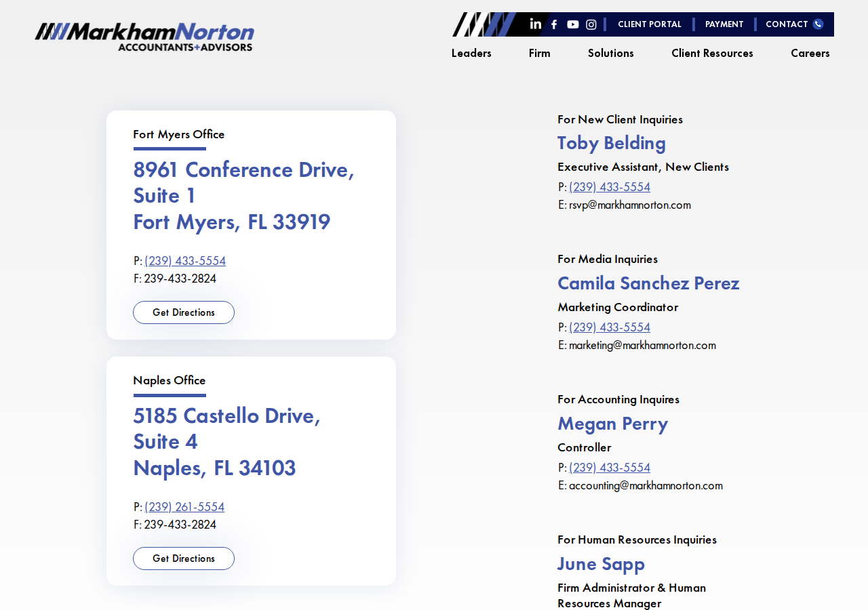Click 'For Media Inquiries' label
Viewport: 868px width, 610px height.
click(x=608, y=259)
